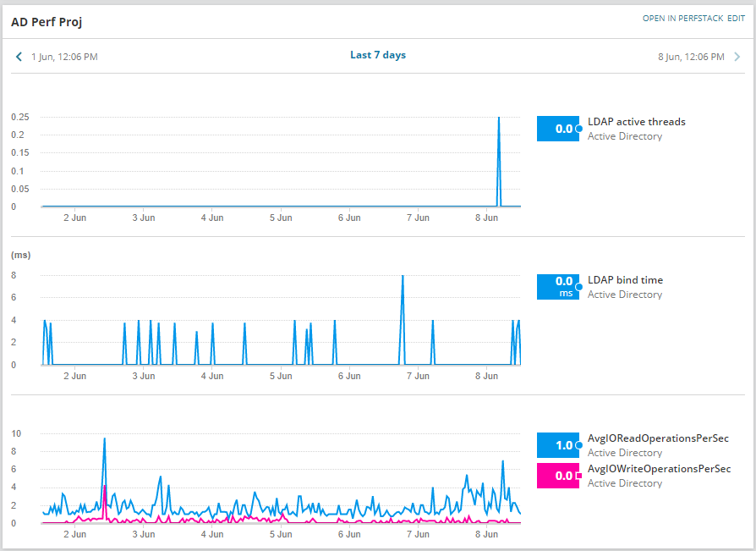Click LDAP bind time blue value swatch
756x551 pixels.
click(x=558, y=287)
